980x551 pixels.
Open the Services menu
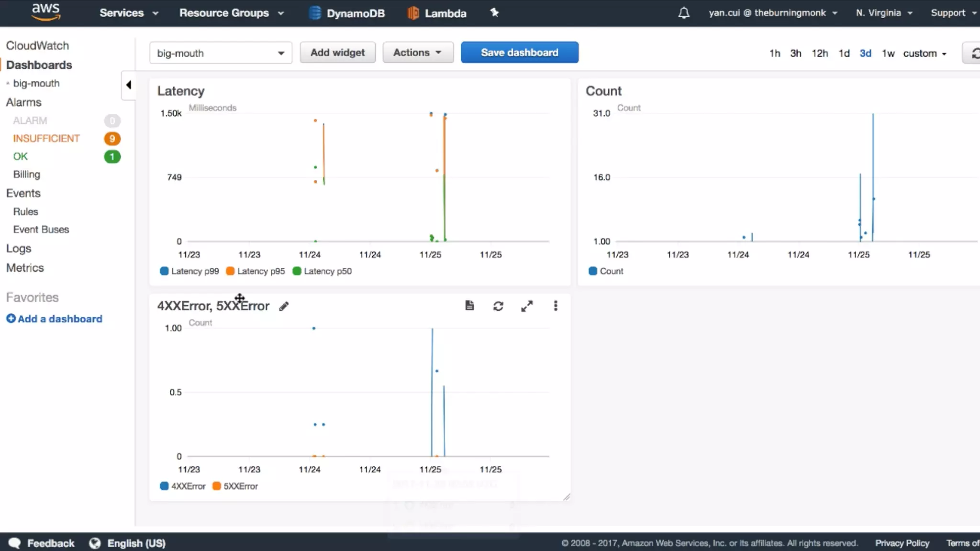click(128, 13)
